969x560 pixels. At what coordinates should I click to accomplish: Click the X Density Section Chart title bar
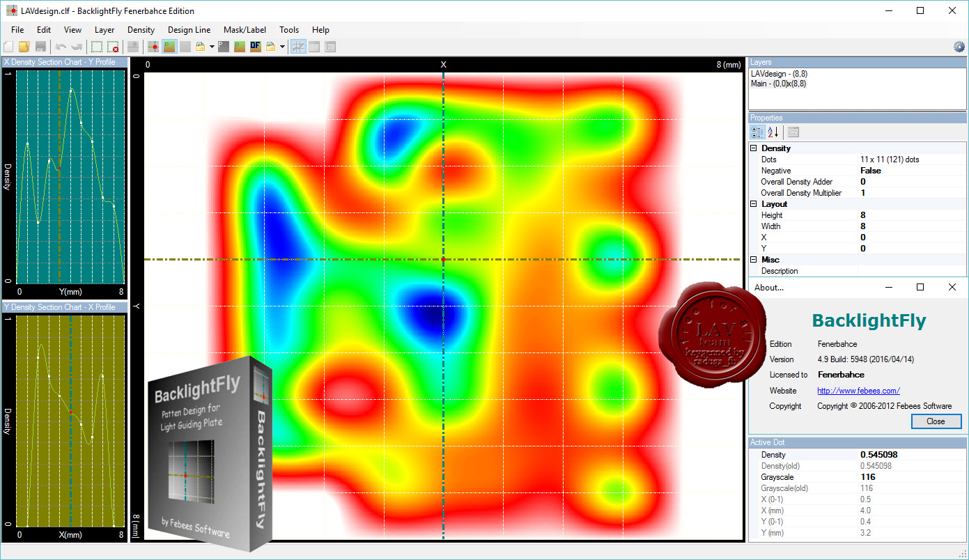point(64,62)
